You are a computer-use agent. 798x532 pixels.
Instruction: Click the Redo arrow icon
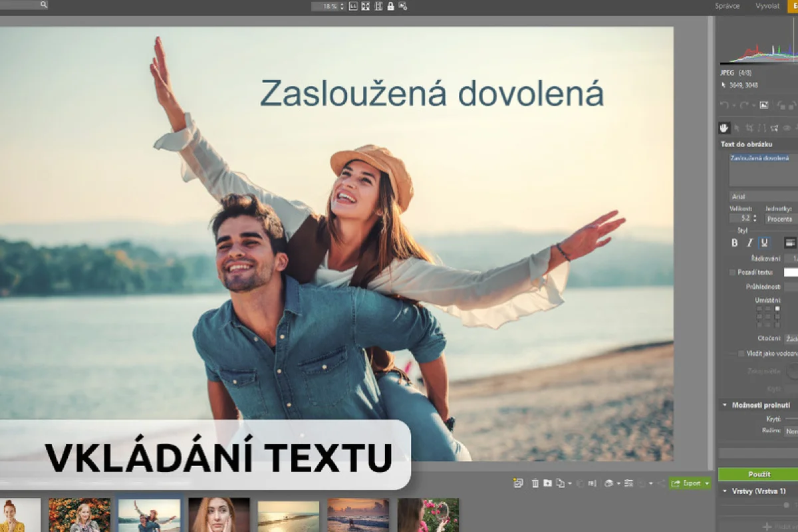click(745, 105)
